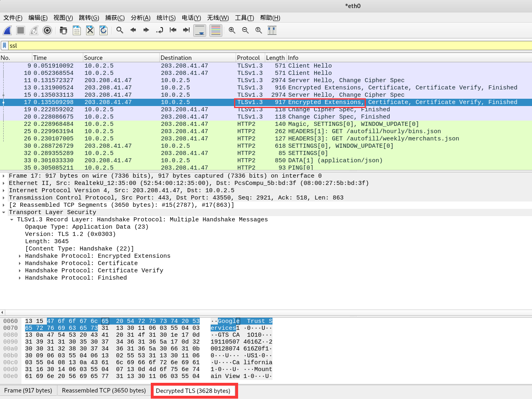The height and width of the screenshot is (399, 532).
Task: Stop the running capture
Action: tap(21, 30)
